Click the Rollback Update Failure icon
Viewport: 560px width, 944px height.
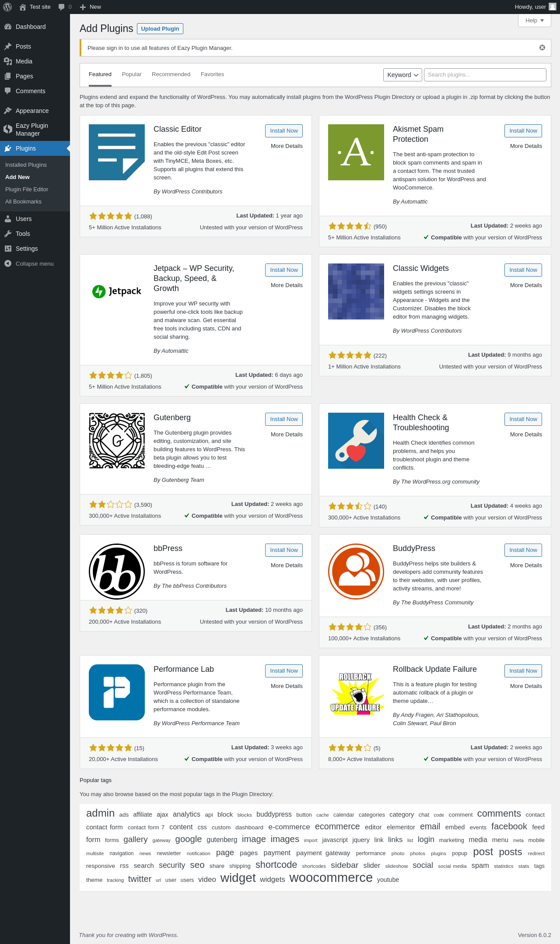(x=356, y=692)
